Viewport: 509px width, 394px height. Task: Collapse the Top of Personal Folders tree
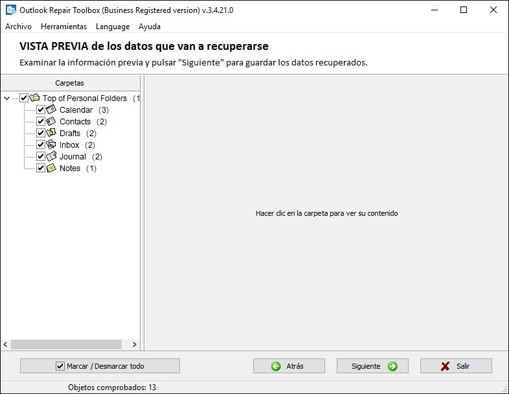[x=7, y=98]
